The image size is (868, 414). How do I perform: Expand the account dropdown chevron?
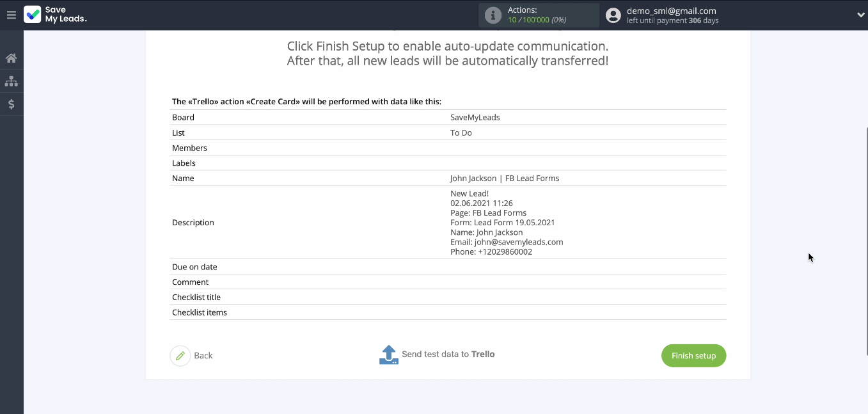click(860, 15)
